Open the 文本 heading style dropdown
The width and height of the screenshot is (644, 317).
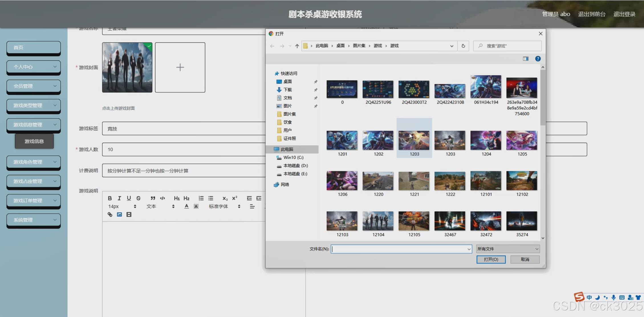[x=160, y=206]
